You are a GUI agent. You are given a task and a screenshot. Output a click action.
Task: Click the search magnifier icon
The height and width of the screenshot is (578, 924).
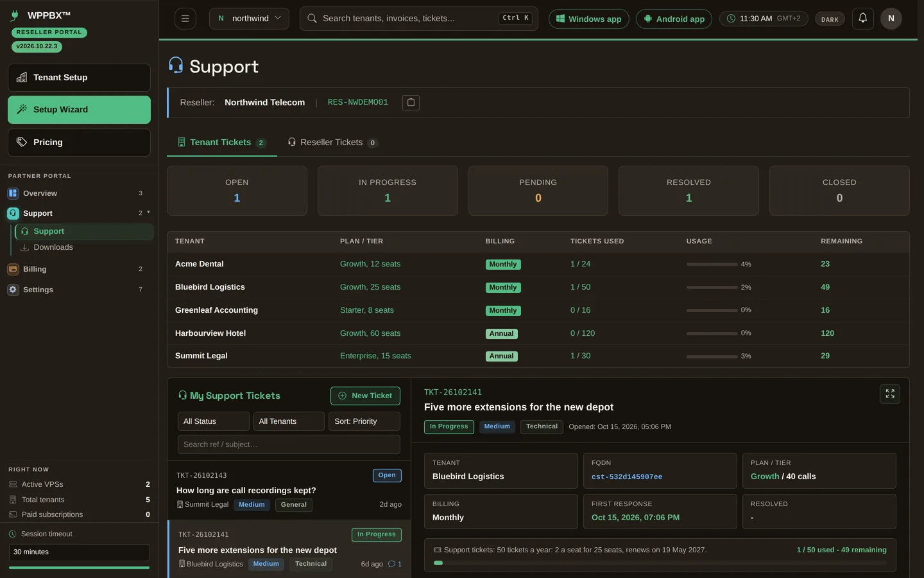[x=312, y=19]
